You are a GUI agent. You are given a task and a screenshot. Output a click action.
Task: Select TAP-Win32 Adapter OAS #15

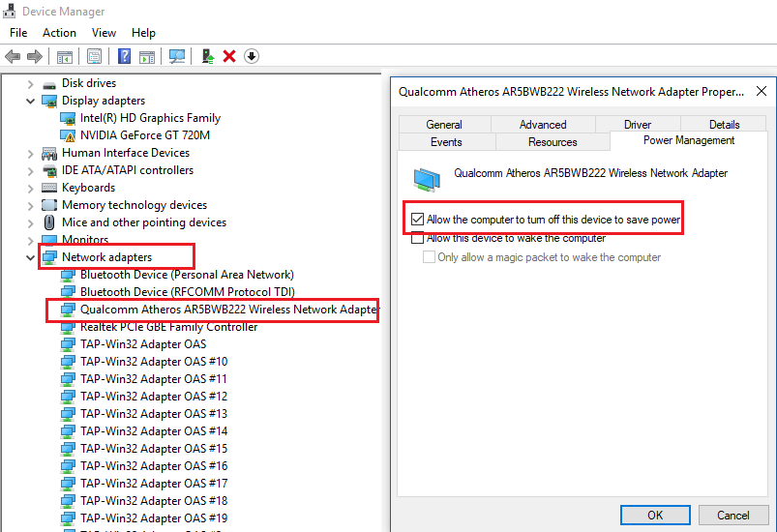154,448
